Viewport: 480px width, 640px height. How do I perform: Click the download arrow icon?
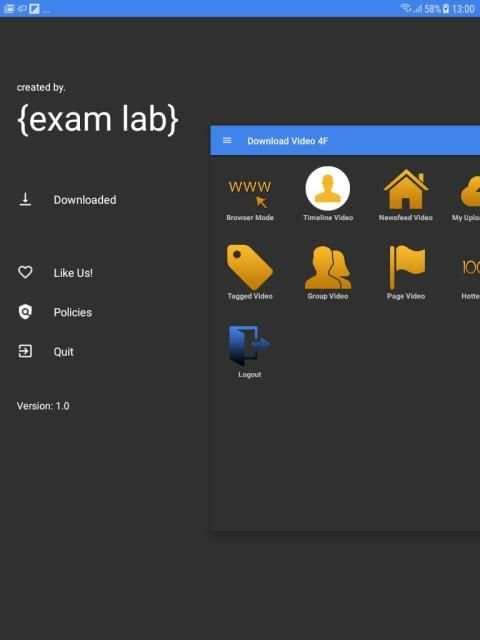(25, 200)
